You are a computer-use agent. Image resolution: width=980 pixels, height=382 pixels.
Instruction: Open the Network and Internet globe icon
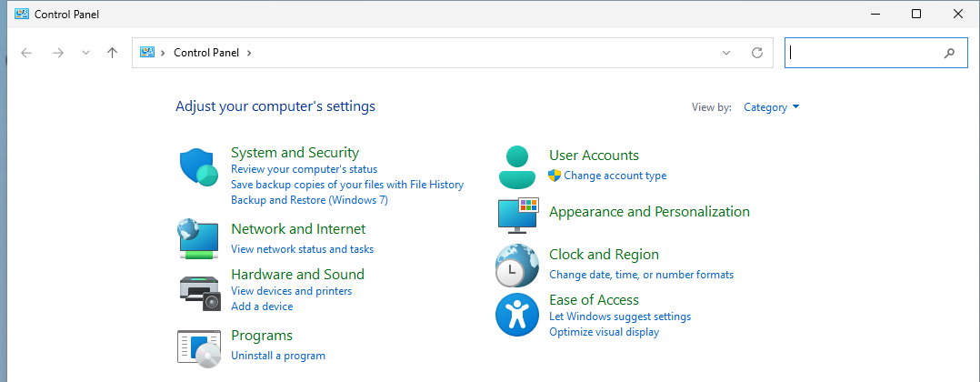pos(198,239)
